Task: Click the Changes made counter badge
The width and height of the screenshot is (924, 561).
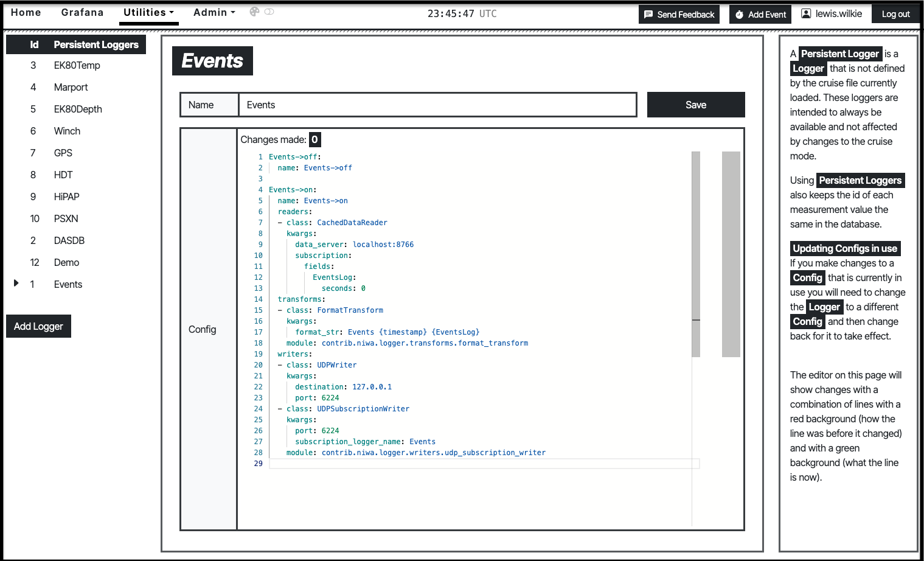Action: pyautogui.click(x=314, y=139)
